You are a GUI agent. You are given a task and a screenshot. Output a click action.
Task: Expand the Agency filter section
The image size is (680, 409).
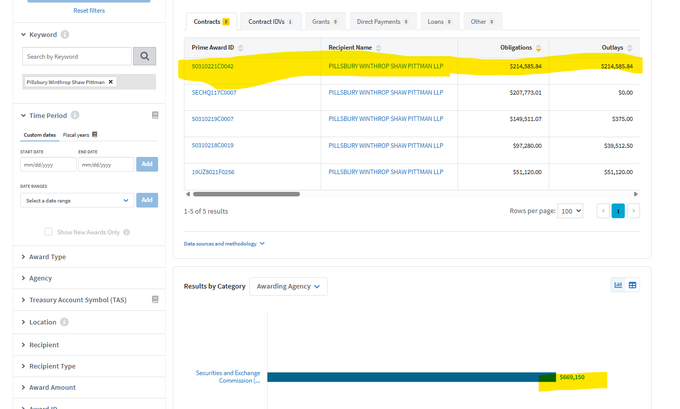click(40, 278)
